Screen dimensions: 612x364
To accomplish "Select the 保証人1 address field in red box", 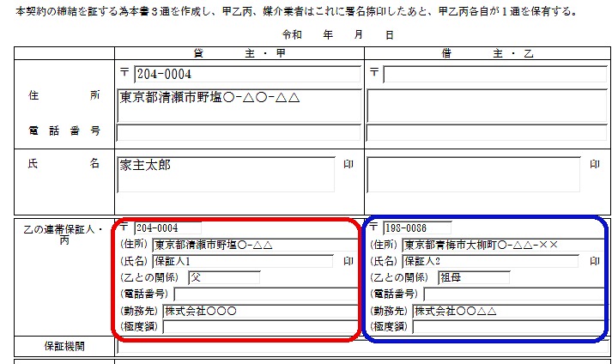I will [254, 245].
